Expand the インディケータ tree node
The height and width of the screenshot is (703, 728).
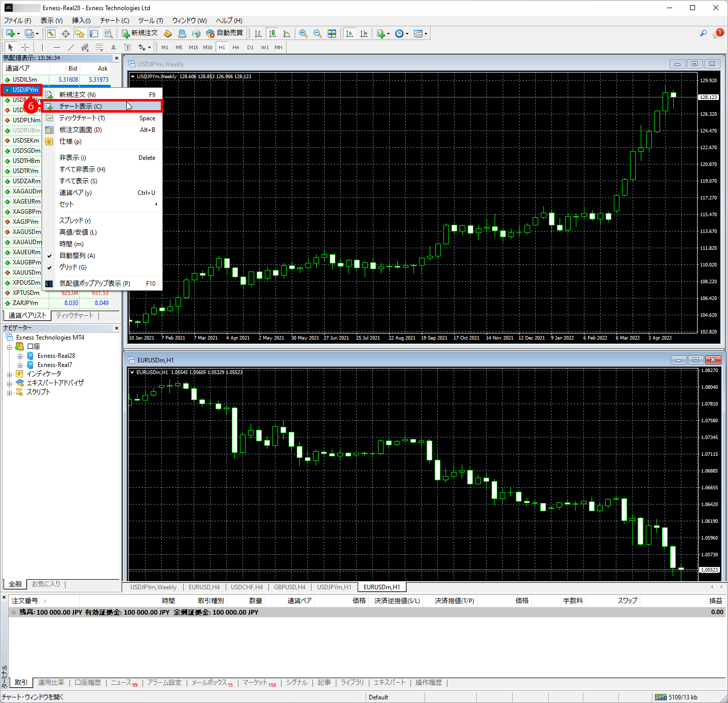[x=9, y=374]
